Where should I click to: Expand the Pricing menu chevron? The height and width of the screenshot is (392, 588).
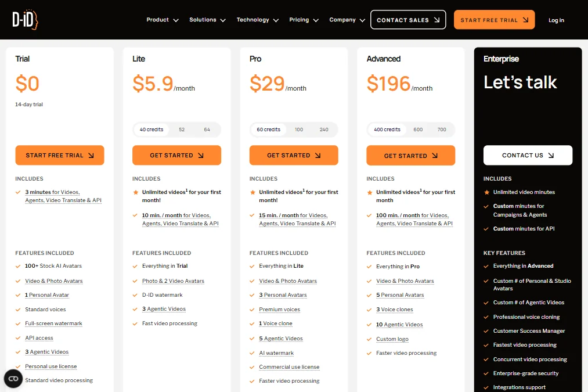(316, 20)
